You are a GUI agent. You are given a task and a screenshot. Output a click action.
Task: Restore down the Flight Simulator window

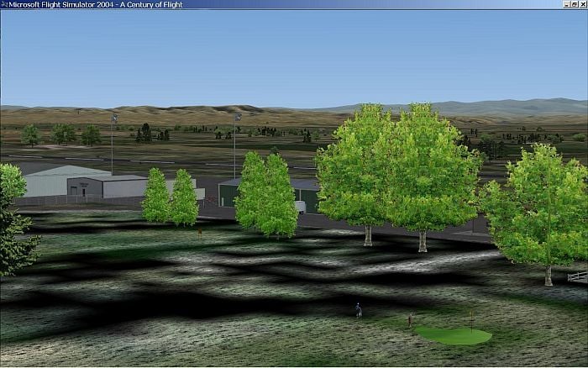(x=575, y=4)
